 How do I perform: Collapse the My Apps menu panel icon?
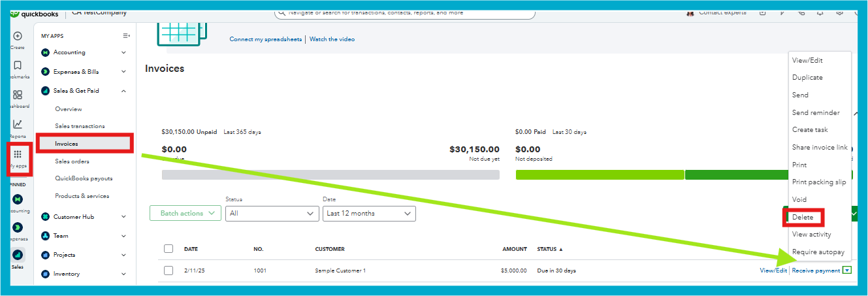tap(127, 36)
